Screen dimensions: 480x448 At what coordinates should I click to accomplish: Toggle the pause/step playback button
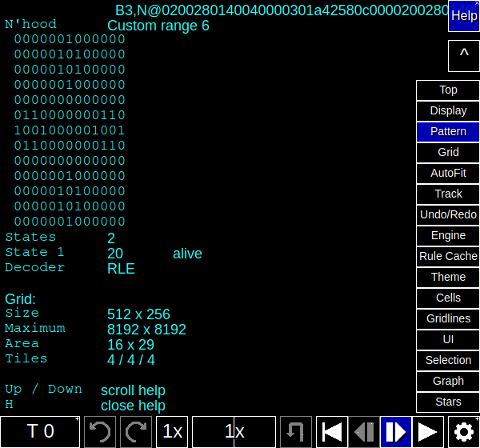(x=396, y=432)
